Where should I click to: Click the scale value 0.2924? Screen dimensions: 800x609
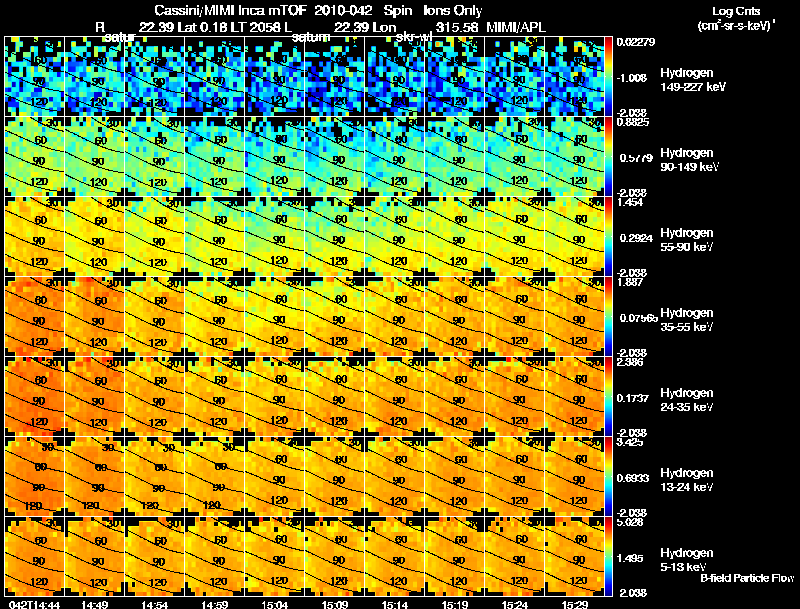tap(636, 238)
